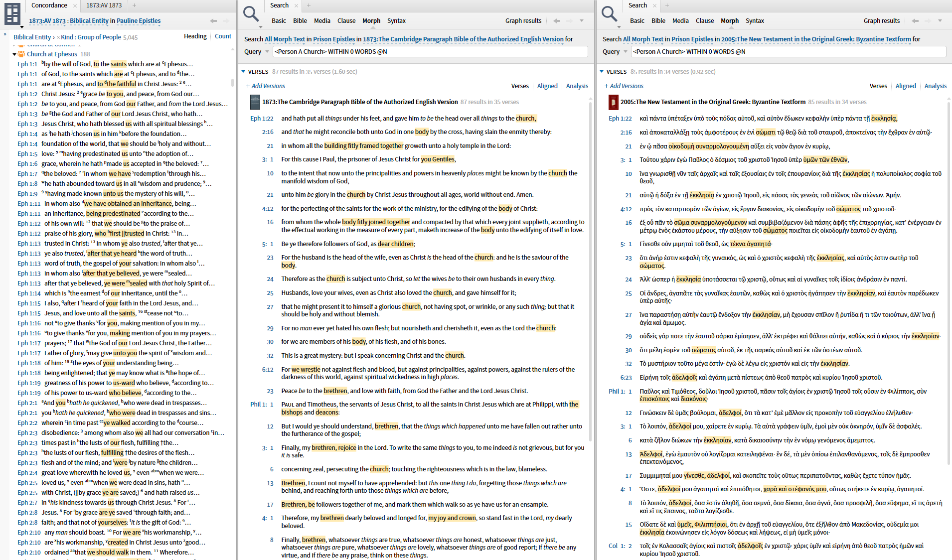
Task: Switch Byzantine results to Aligned view
Action: (x=906, y=86)
